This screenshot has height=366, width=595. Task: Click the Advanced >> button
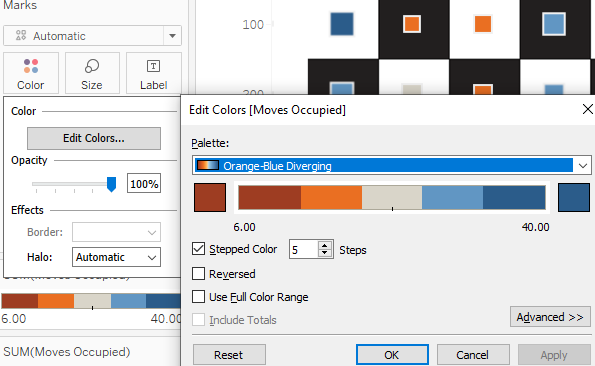tap(550, 317)
